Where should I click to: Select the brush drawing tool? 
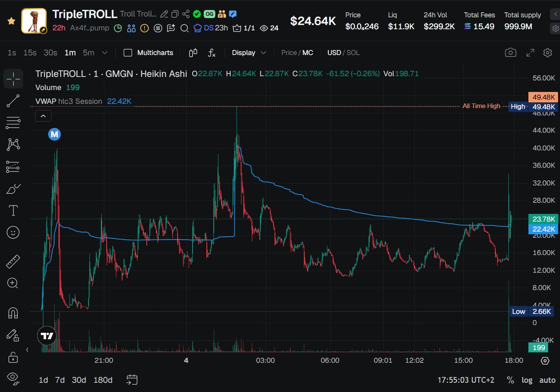14,189
